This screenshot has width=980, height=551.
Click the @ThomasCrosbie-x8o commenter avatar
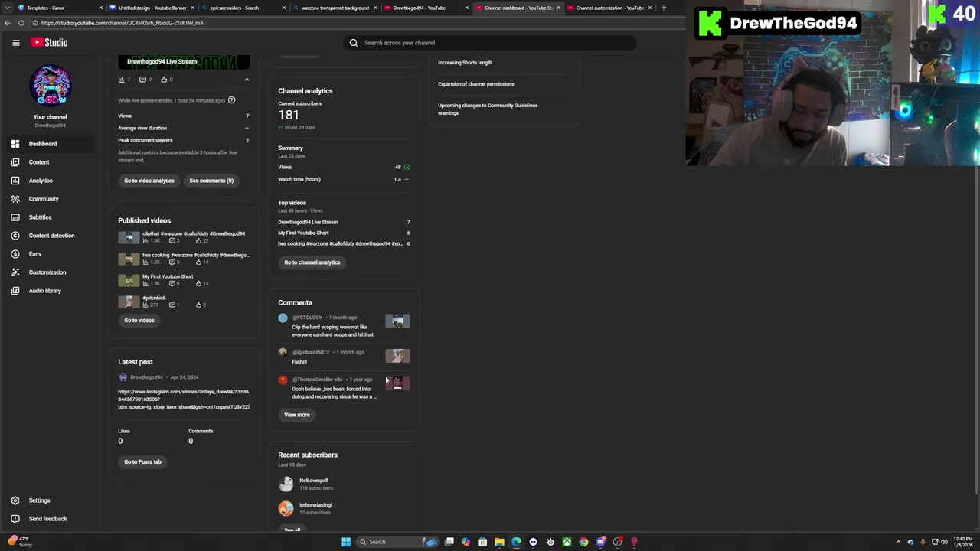283,380
